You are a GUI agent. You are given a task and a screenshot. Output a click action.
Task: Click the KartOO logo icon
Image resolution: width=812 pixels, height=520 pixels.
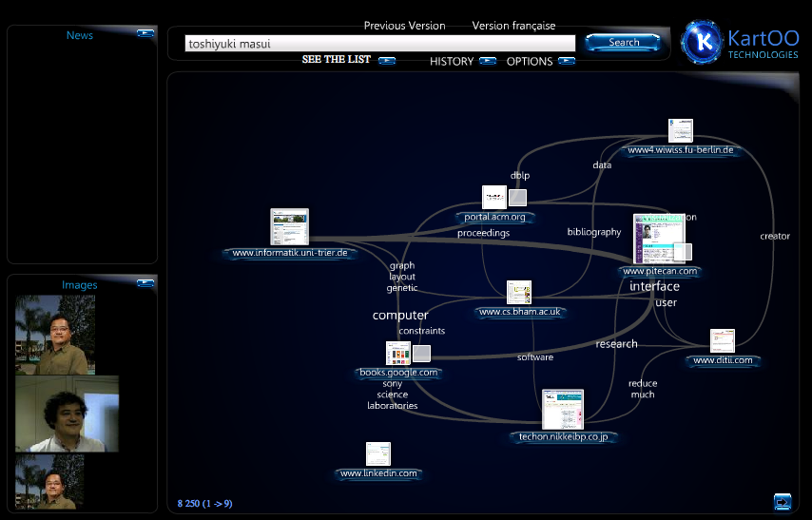pyautogui.click(x=702, y=42)
